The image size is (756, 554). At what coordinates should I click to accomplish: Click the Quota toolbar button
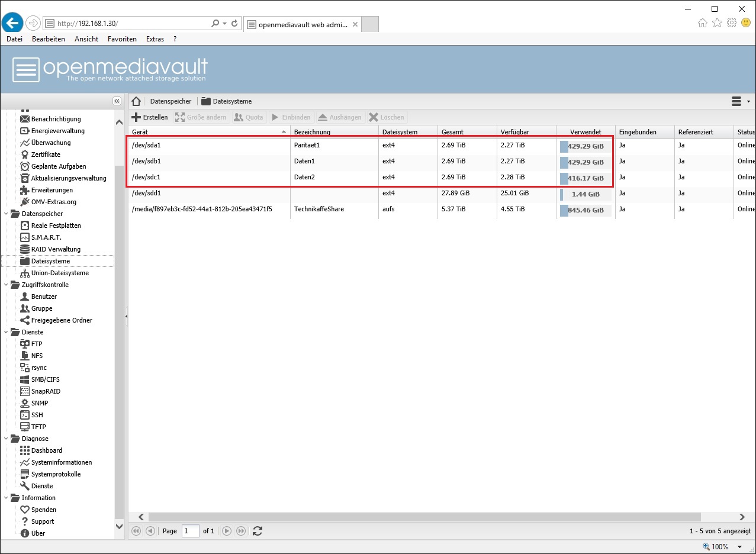249,117
